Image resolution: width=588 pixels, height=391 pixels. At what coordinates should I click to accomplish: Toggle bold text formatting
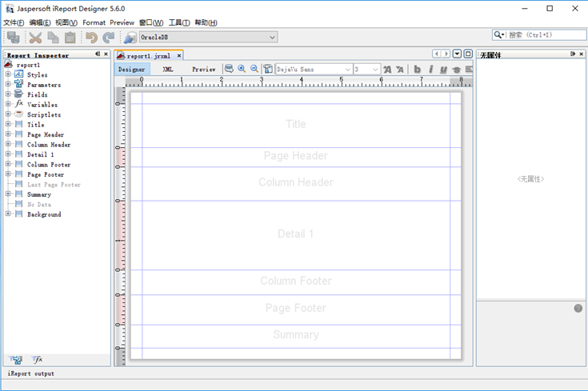click(x=417, y=70)
